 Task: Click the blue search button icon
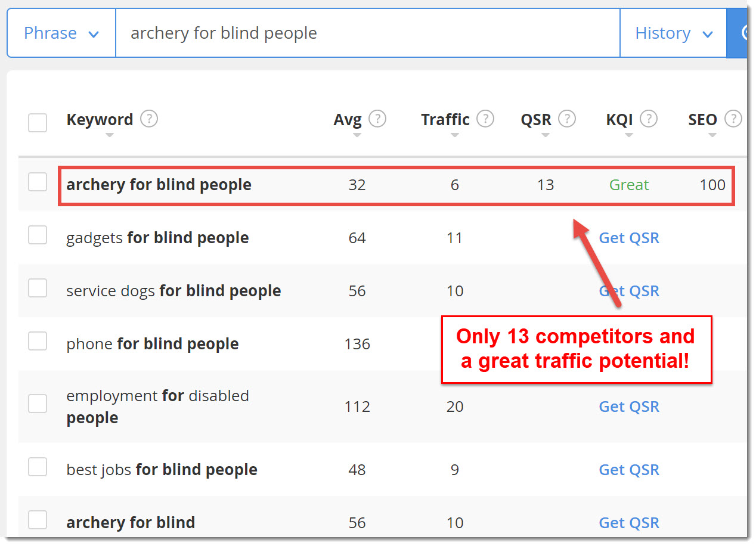[x=738, y=33]
